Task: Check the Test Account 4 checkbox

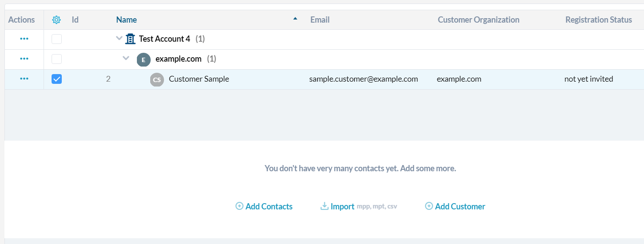Action: click(x=57, y=39)
